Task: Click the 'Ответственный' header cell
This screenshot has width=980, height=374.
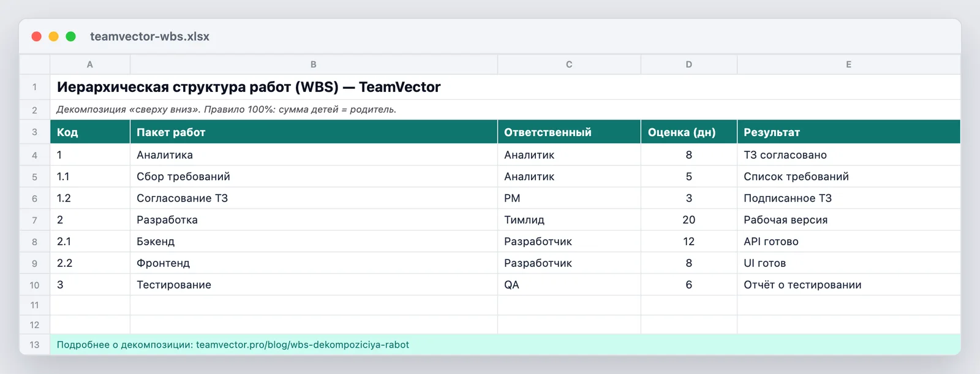Action: (x=569, y=132)
